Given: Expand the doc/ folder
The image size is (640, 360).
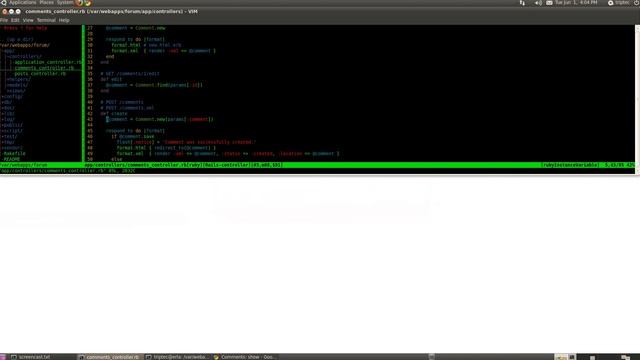Looking at the screenshot, I should [8, 108].
